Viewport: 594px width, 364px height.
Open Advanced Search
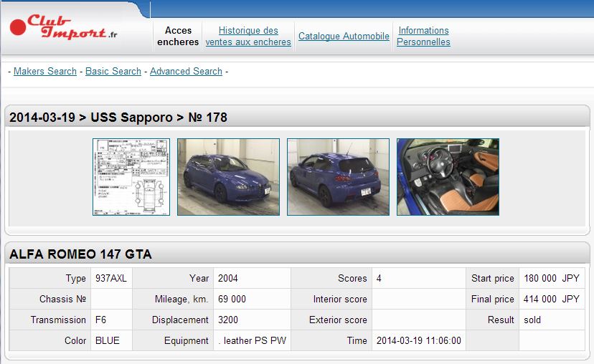[186, 71]
